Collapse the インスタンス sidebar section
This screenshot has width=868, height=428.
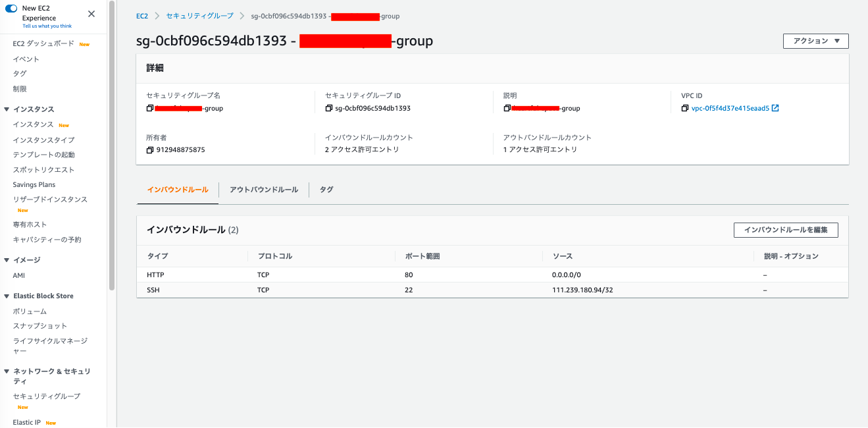[7, 109]
